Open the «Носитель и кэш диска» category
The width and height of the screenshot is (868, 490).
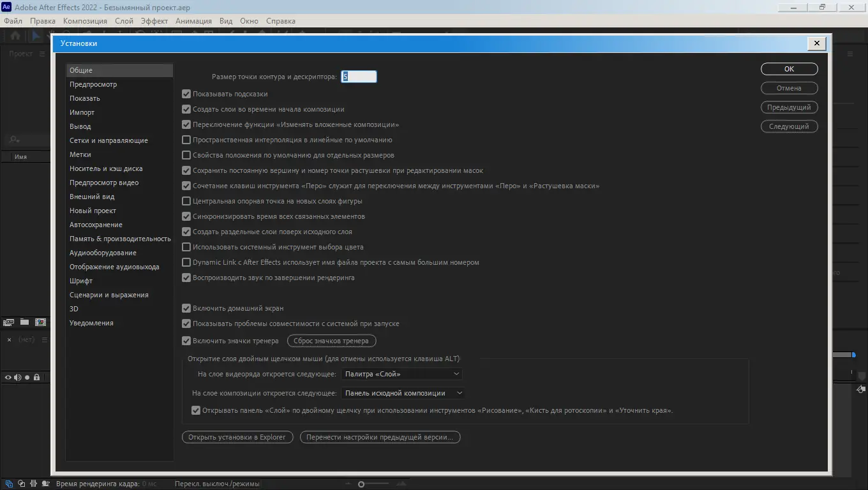pyautogui.click(x=119, y=168)
